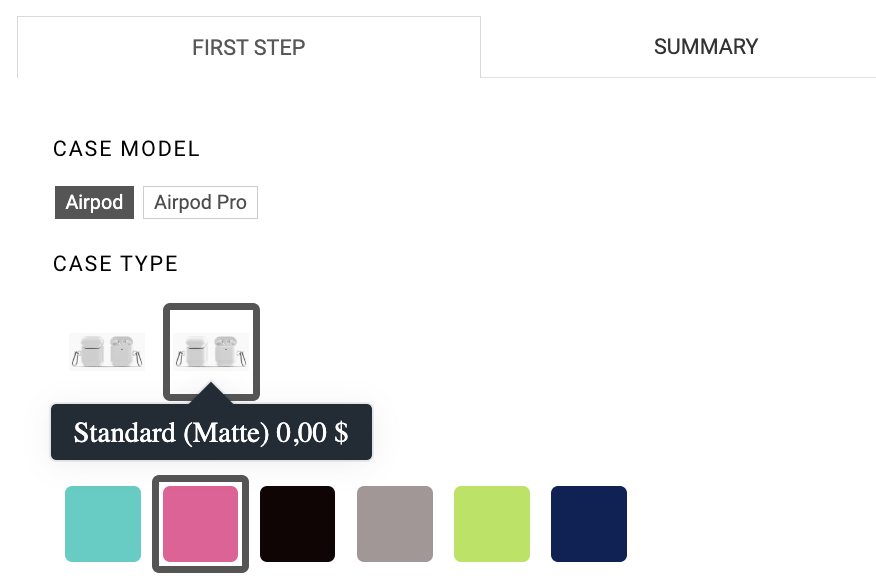Pick the teal color swatch

coord(103,524)
